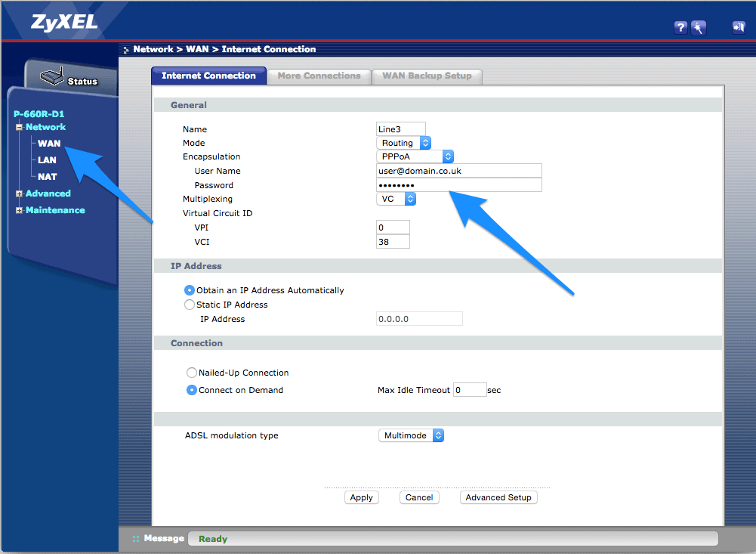This screenshot has height=554, width=756.
Task: Expand the Maintenance tree node
Action: point(20,210)
